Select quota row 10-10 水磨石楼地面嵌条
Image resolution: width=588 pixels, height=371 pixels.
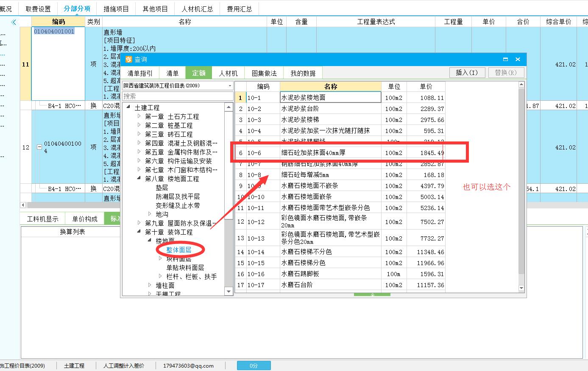click(340, 197)
